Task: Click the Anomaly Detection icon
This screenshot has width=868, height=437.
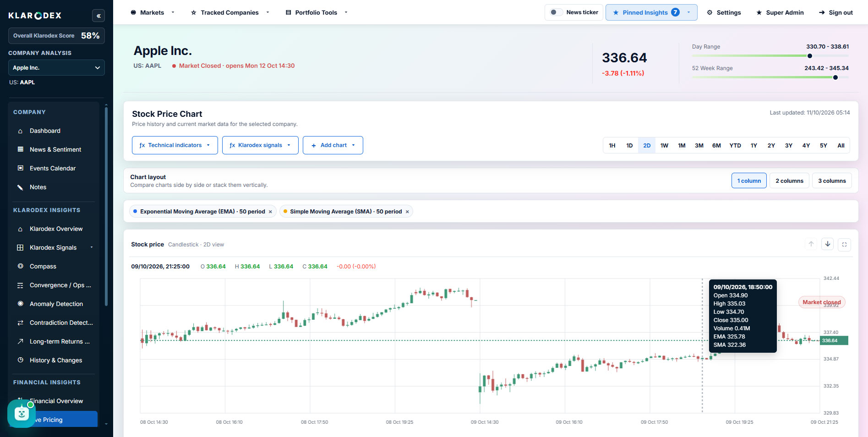Action: click(x=20, y=304)
